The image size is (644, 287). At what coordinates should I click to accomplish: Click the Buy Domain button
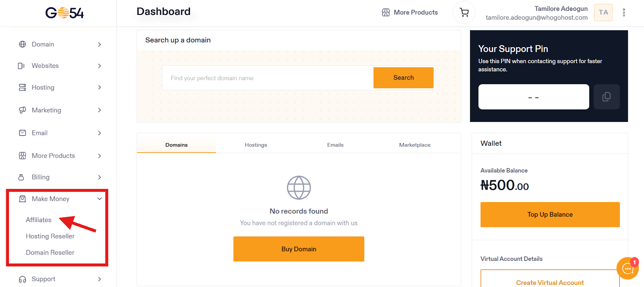[299, 249]
